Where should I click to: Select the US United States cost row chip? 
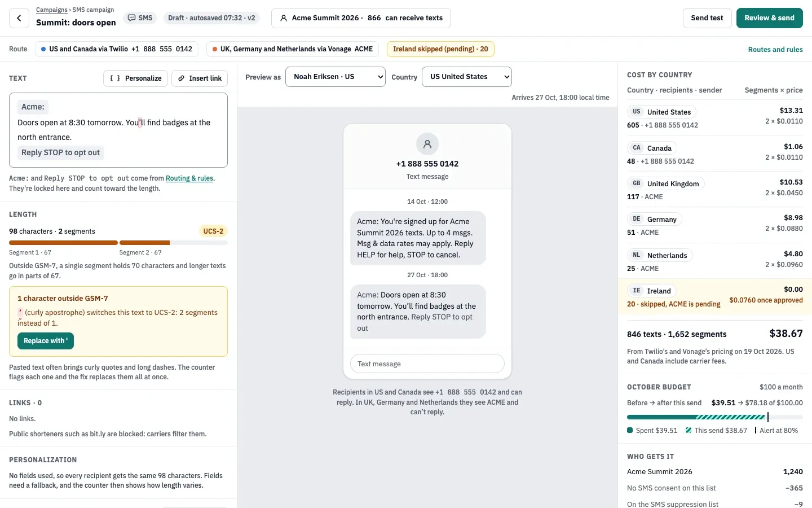click(x=661, y=112)
